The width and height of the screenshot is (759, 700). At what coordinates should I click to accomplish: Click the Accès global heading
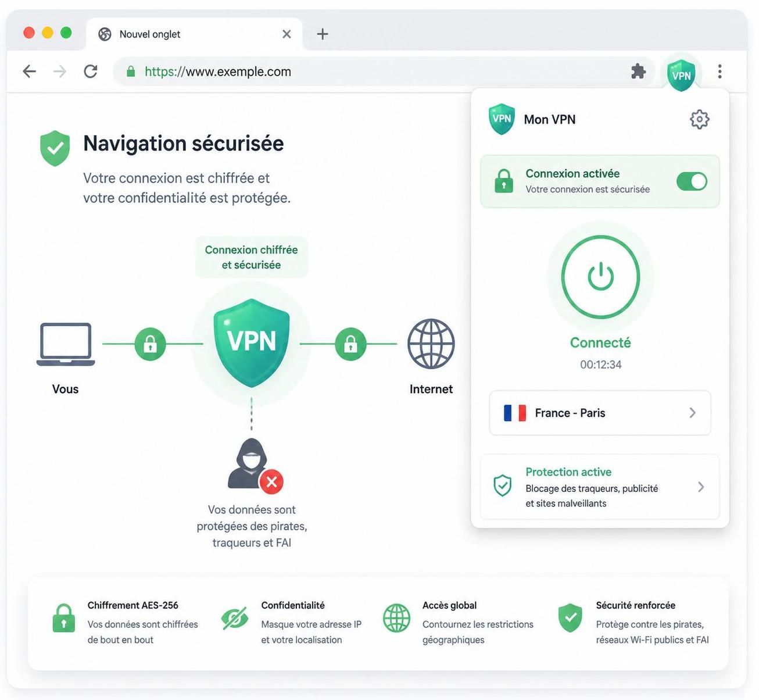click(x=449, y=605)
